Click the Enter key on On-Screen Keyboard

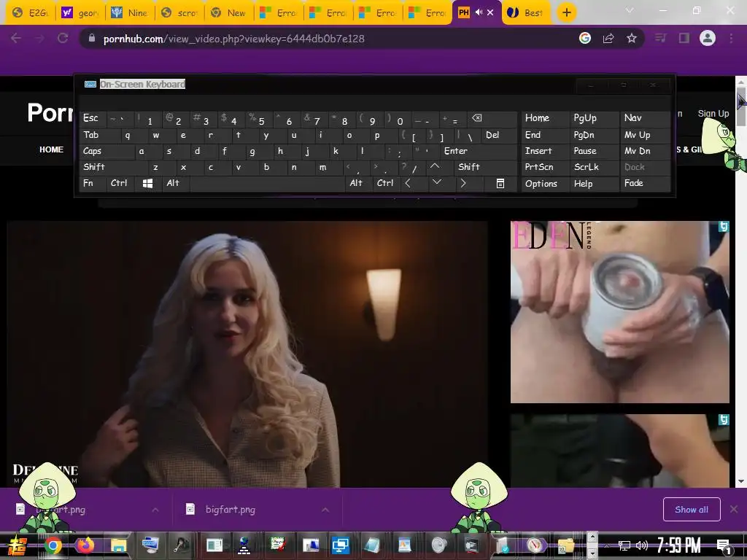479,152
